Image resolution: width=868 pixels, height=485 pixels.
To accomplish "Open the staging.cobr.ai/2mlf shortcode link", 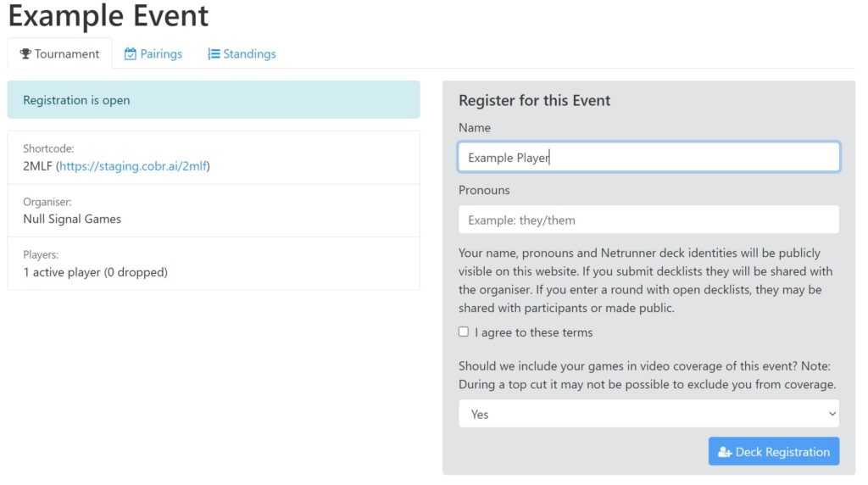I will 133,166.
